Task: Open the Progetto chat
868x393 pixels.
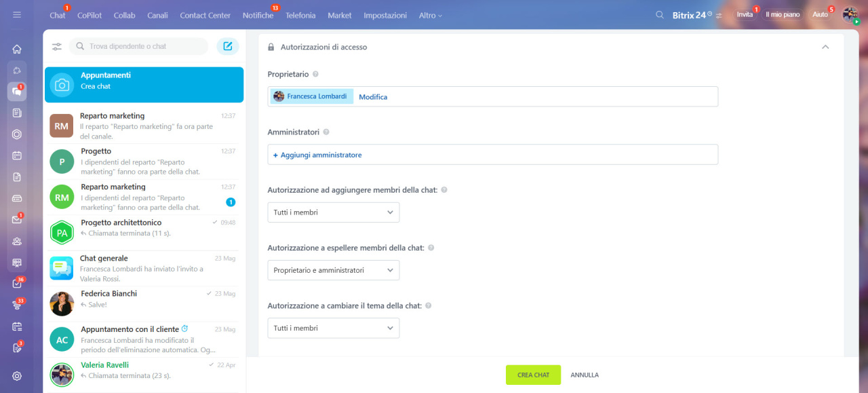Action: click(x=144, y=161)
